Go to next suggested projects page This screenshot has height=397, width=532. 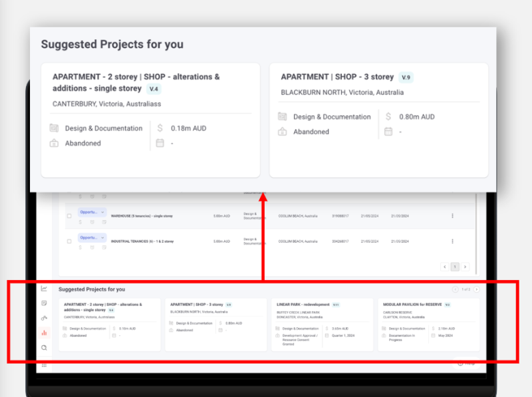coord(476,289)
